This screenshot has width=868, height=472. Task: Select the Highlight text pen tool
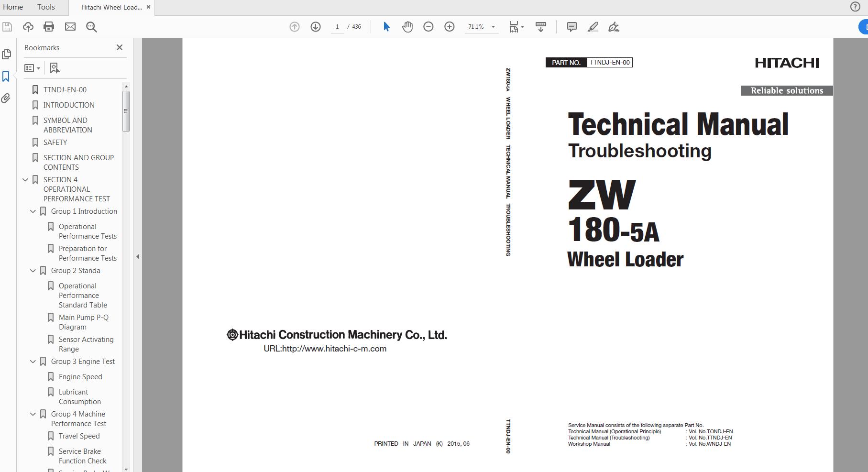593,27
